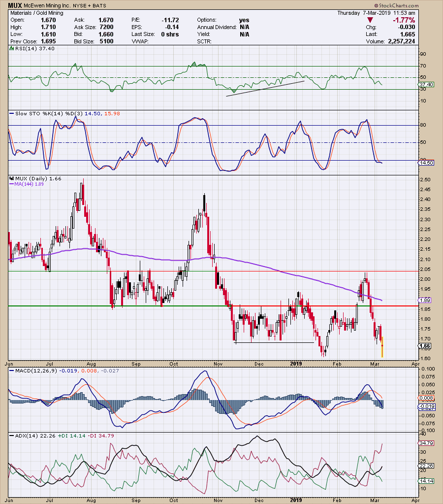Click the EPS value -0.14

tap(172, 27)
